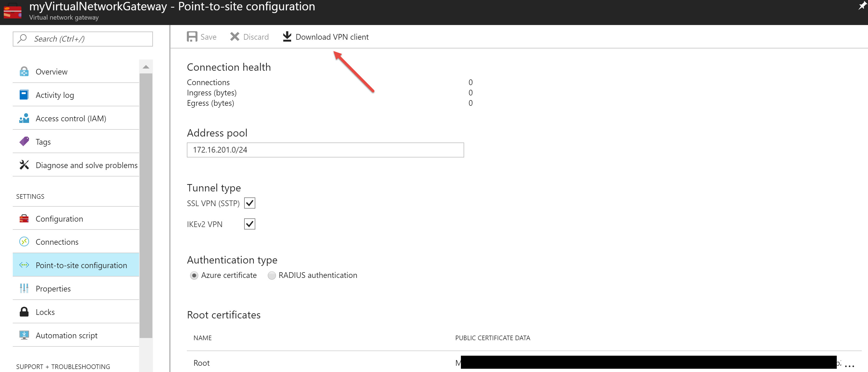This screenshot has height=372, width=868.
Task: Click the Save disk icon
Action: click(192, 36)
